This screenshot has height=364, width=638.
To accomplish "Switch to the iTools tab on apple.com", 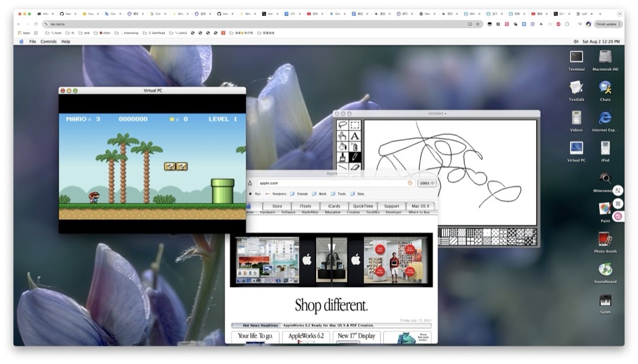I will pyautogui.click(x=305, y=206).
